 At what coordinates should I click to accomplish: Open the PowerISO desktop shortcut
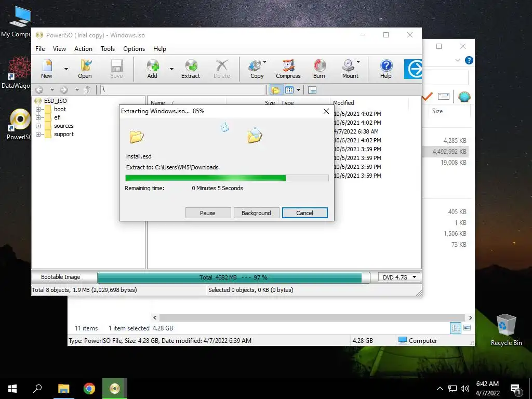point(19,124)
